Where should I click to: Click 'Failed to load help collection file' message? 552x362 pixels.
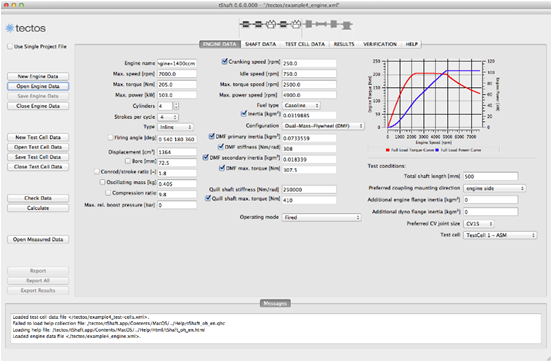point(119,323)
